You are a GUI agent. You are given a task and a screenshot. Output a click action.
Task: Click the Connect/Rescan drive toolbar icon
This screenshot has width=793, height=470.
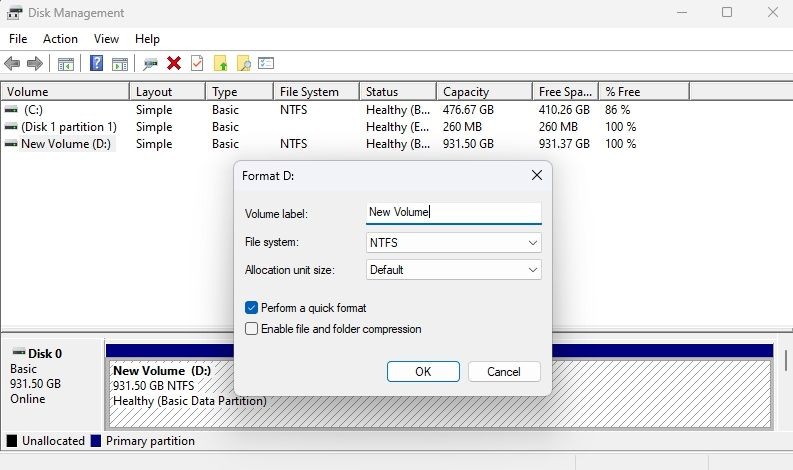click(x=150, y=64)
